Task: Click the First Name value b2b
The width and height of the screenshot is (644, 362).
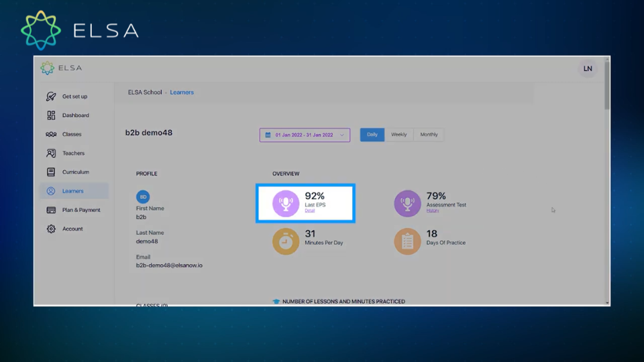Action: pos(142,217)
